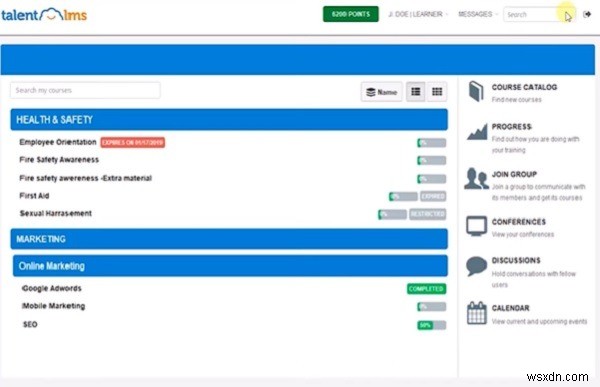The width and height of the screenshot is (600, 387).
Task: Open the Sexual Harrasement course
Action: tap(55, 213)
